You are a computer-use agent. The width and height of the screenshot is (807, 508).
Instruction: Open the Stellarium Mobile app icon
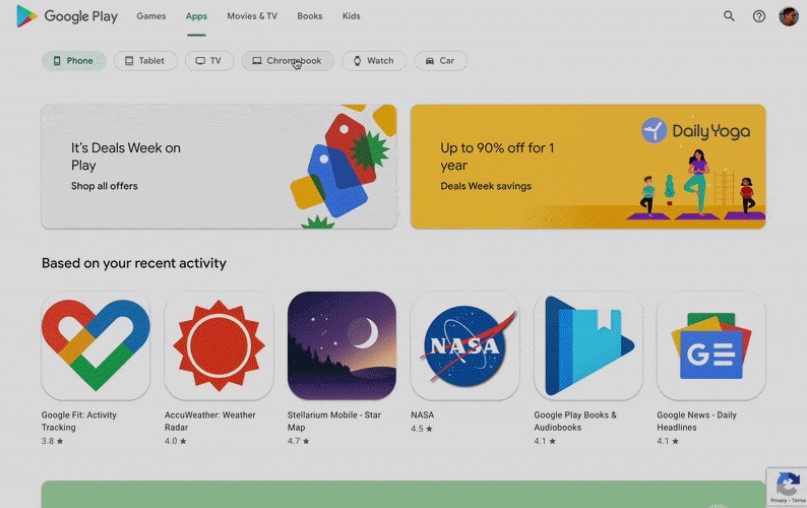pyautogui.click(x=342, y=346)
